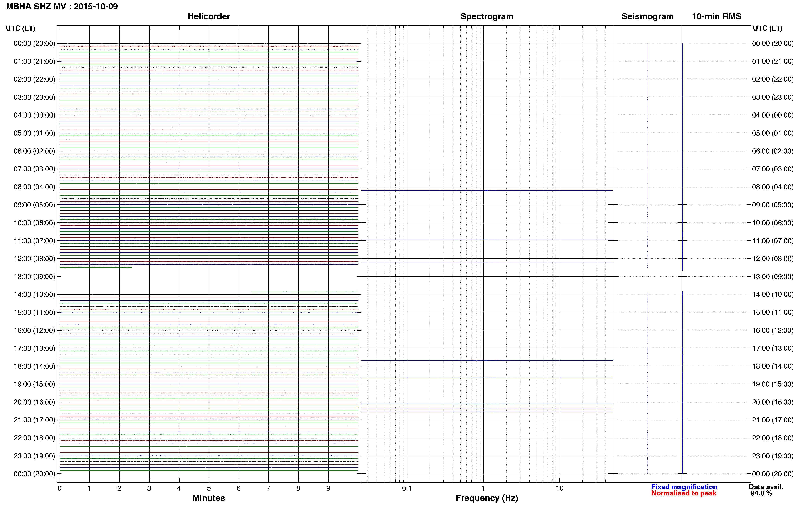812x508 pixels.
Task: Click the left '13:00 (09:00)' time label
Action: click(x=34, y=277)
